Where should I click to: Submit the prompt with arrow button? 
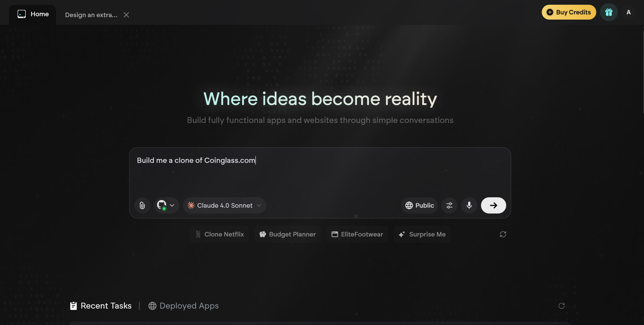click(493, 206)
